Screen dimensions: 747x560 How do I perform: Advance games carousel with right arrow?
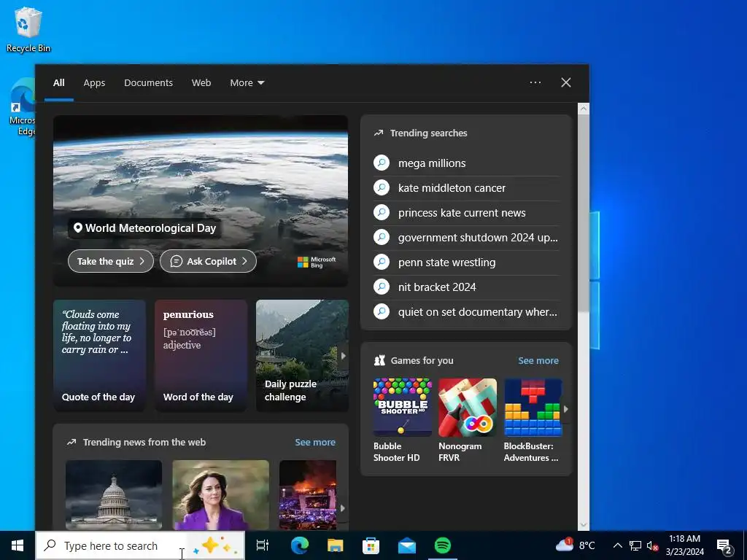[566, 409]
